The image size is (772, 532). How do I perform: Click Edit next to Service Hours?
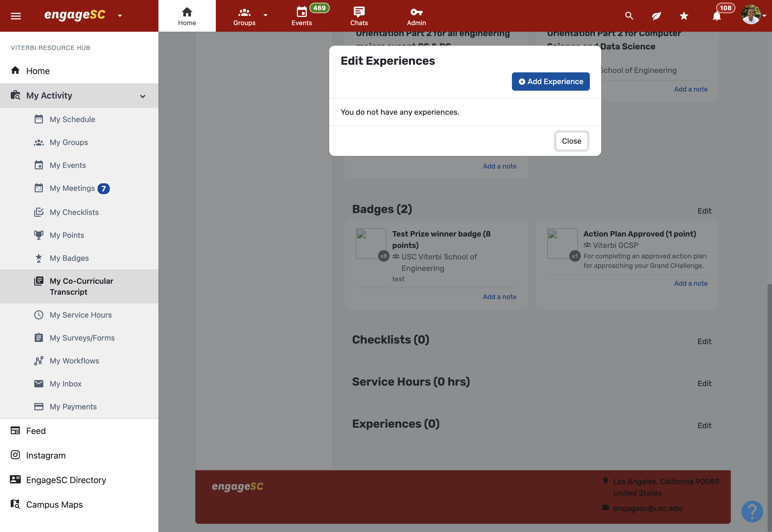(704, 384)
